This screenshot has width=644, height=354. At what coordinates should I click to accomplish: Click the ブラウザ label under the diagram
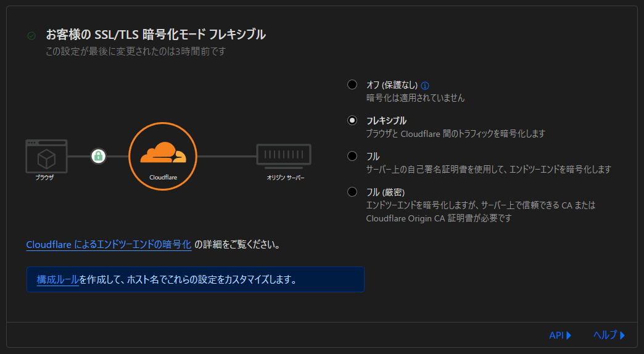click(x=44, y=178)
